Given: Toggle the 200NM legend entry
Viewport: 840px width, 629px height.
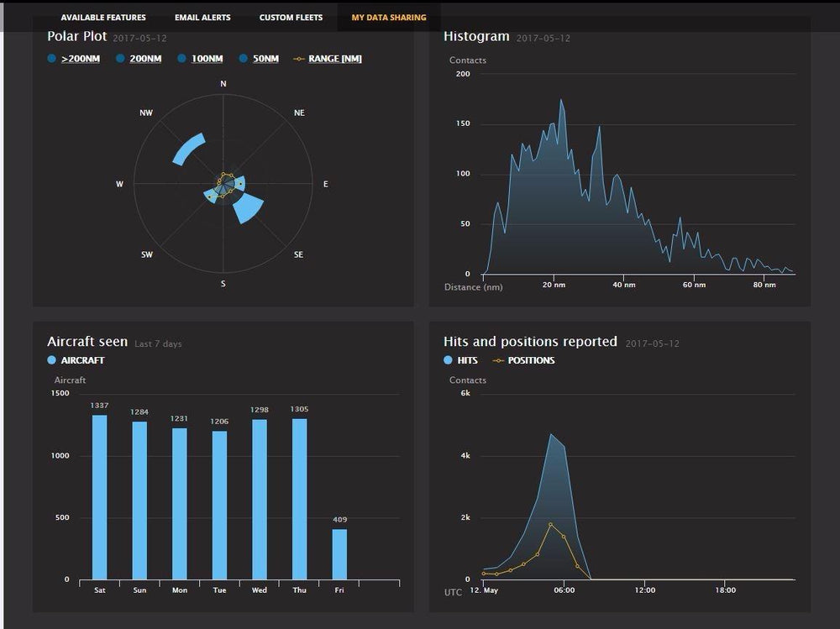Looking at the screenshot, I should [139, 59].
